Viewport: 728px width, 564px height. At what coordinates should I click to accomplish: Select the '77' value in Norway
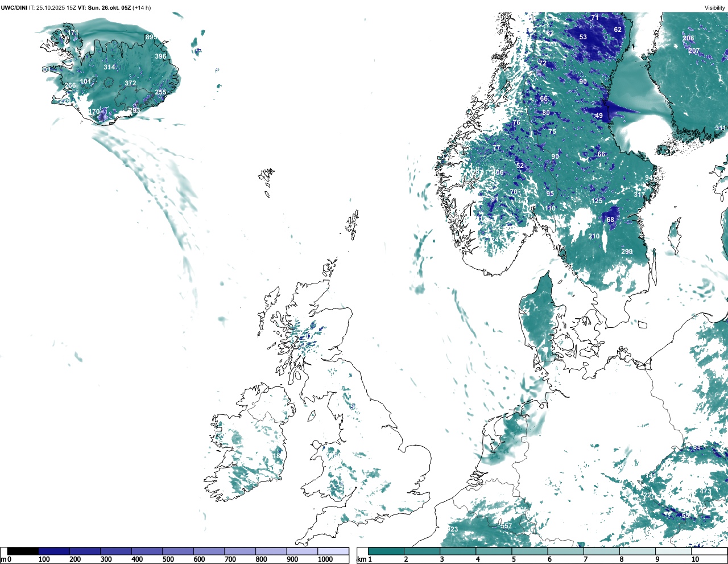point(497,147)
